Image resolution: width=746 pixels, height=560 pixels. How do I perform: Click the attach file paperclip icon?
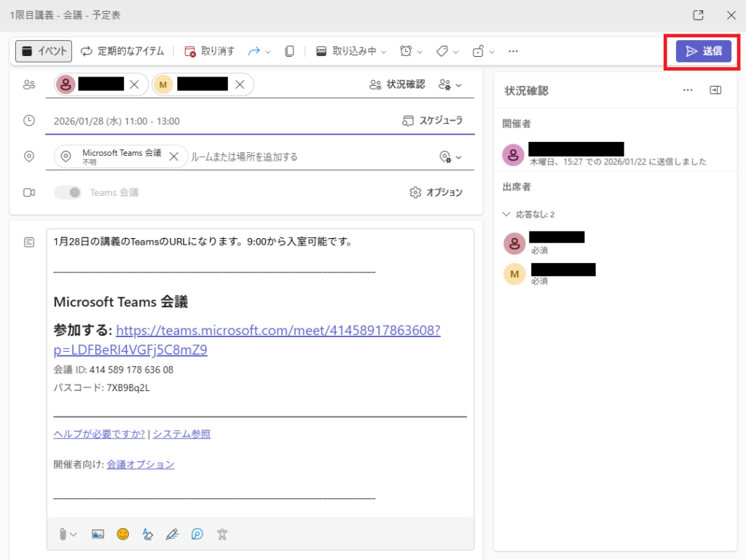point(65,534)
